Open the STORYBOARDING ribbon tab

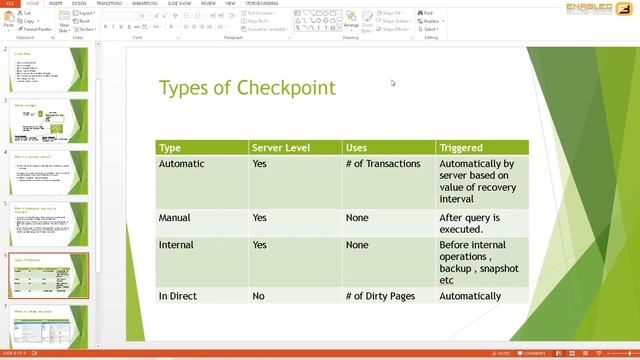click(x=262, y=3)
